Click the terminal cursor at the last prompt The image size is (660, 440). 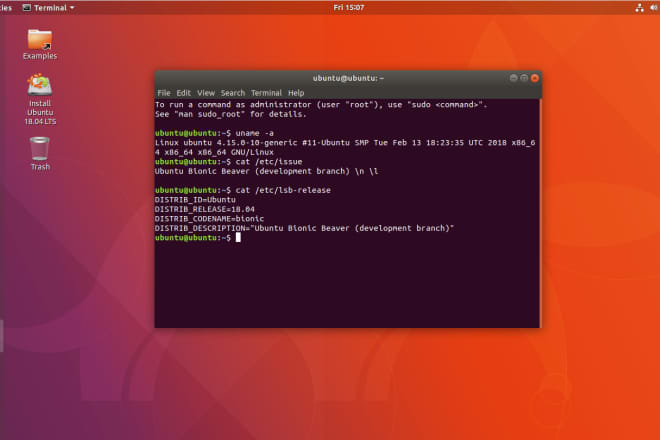coord(238,237)
